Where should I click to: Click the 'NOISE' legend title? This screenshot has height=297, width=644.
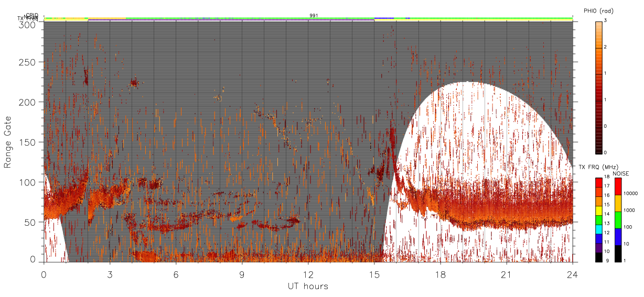pos(621,173)
